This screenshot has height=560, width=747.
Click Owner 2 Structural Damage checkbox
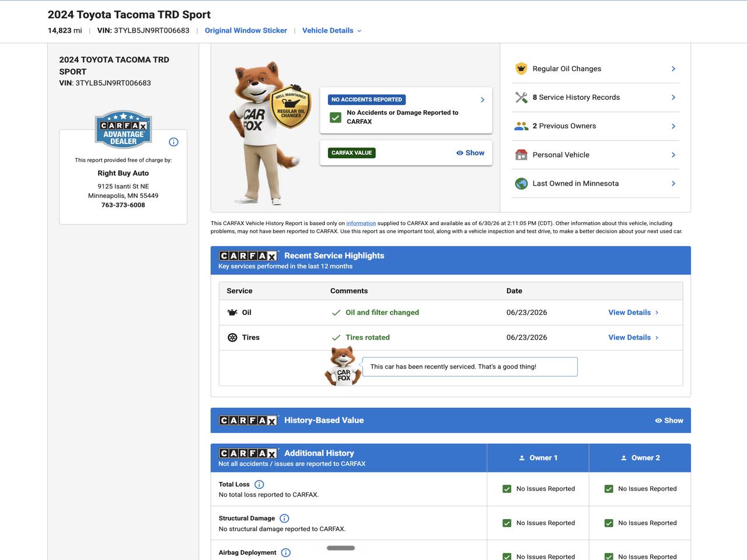(x=609, y=523)
